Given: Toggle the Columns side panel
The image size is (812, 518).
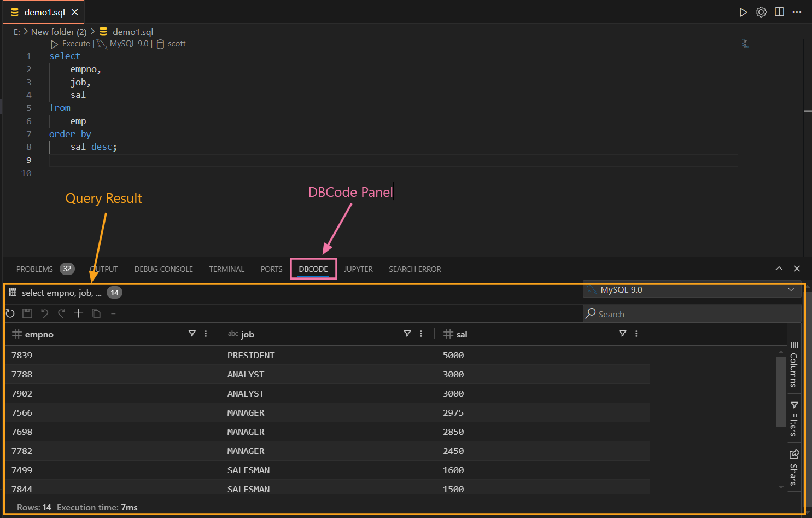Looking at the screenshot, I should tap(794, 364).
